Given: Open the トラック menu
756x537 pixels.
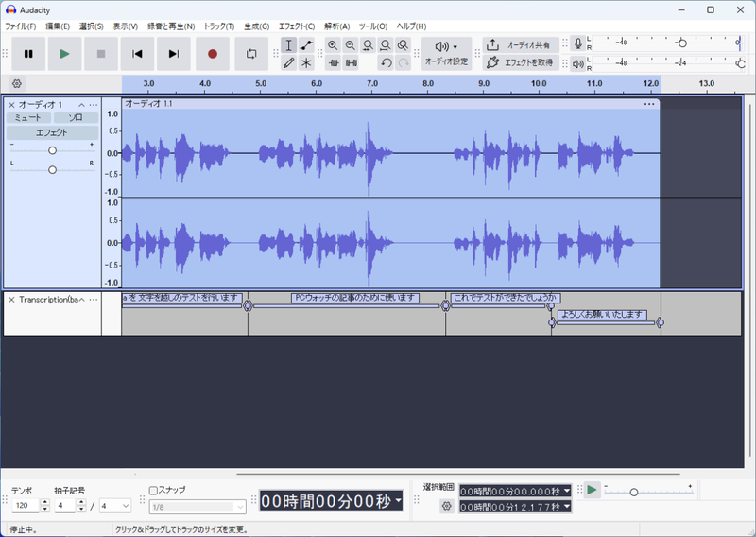Looking at the screenshot, I should pyautogui.click(x=219, y=26).
